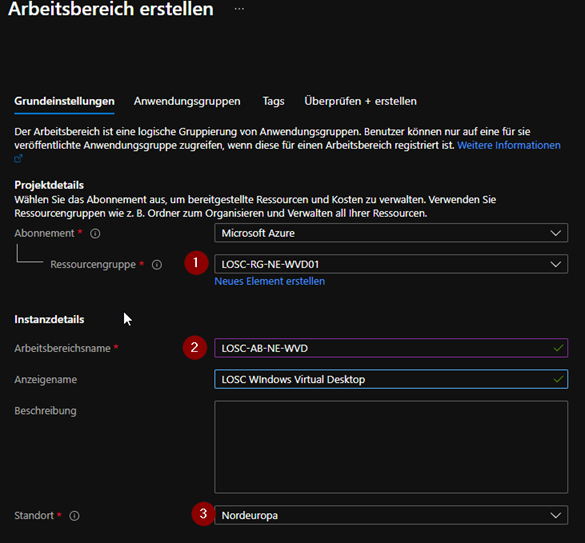Open the ellipsis menu beside the page title
Image resolution: width=585 pixels, height=543 pixels.
(x=239, y=9)
